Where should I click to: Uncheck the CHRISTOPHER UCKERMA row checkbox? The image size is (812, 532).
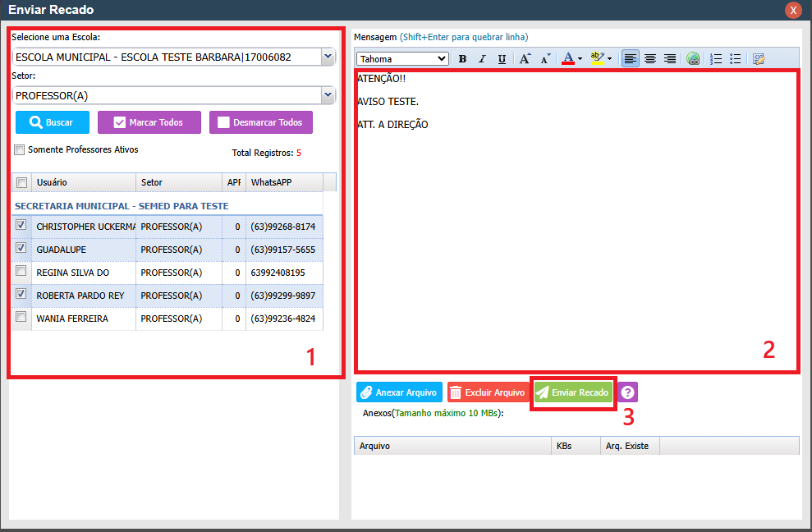pos(21,225)
